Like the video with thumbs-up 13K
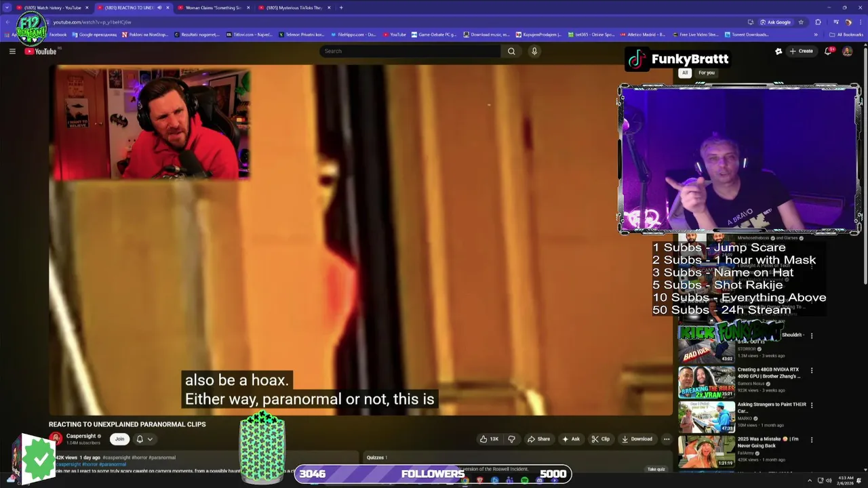 point(489,439)
